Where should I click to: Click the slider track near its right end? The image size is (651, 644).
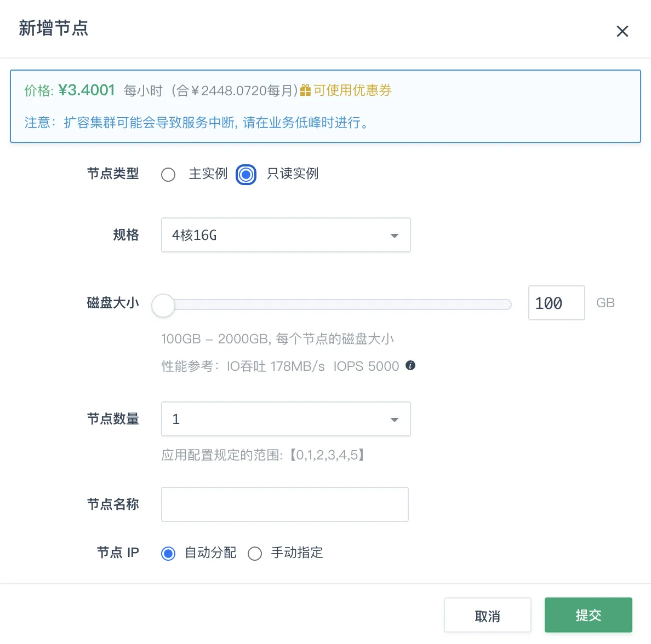point(498,304)
